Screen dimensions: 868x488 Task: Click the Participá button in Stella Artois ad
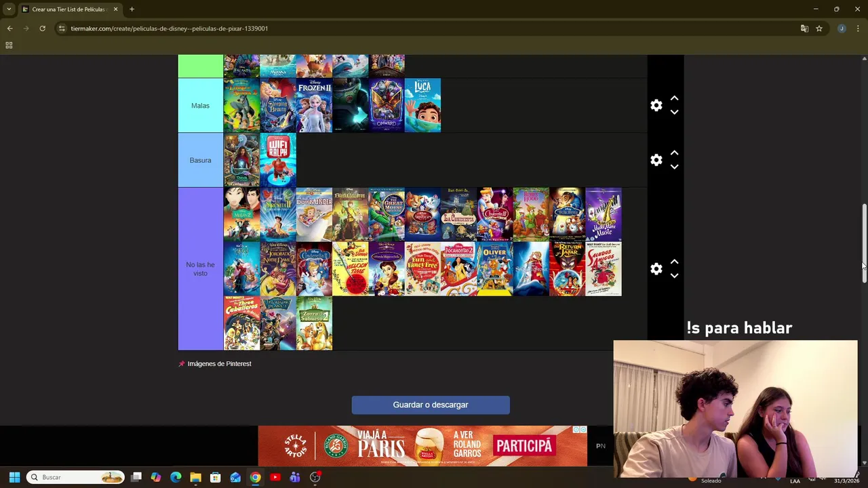click(x=524, y=446)
